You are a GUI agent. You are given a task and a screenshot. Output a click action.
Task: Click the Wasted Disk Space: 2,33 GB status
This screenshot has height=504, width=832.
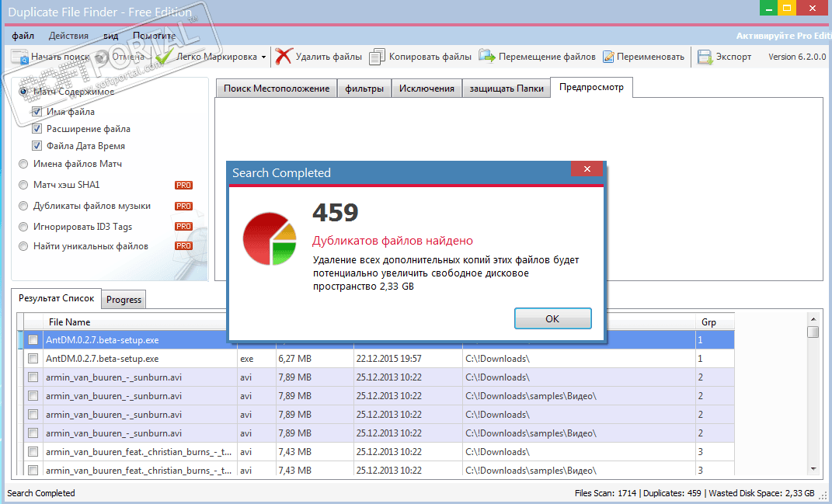[761, 493]
